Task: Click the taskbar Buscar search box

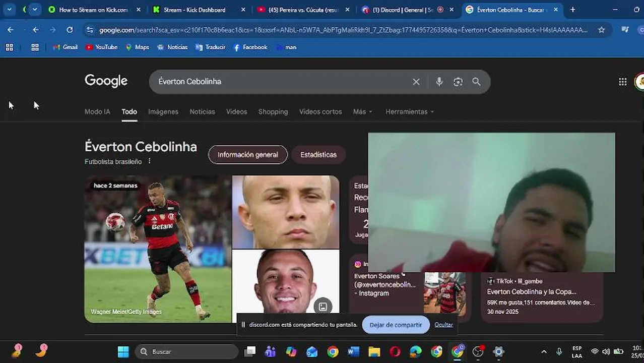Action: (x=186, y=351)
